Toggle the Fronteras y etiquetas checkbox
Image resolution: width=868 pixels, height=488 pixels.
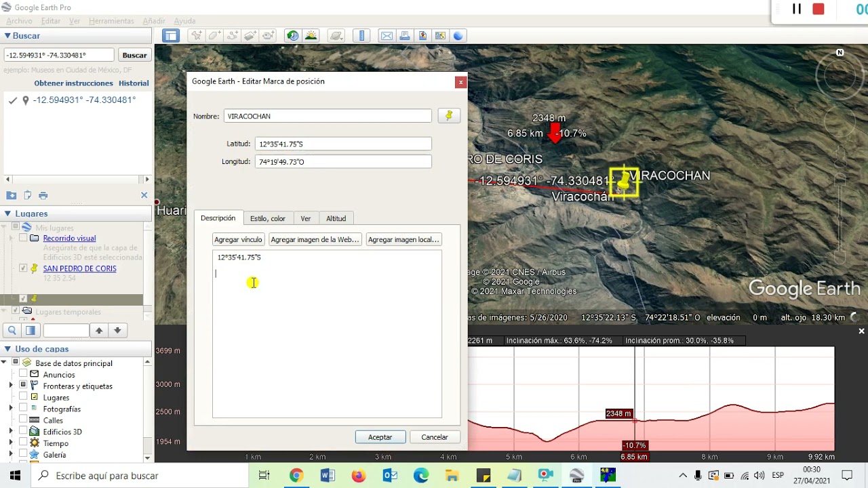(24, 386)
